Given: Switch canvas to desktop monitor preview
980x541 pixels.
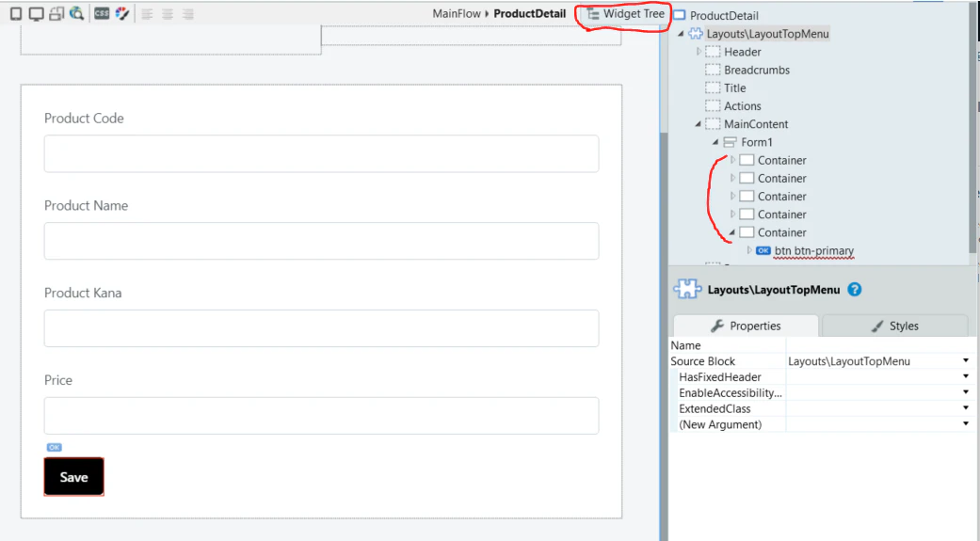Looking at the screenshot, I should coord(37,13).
